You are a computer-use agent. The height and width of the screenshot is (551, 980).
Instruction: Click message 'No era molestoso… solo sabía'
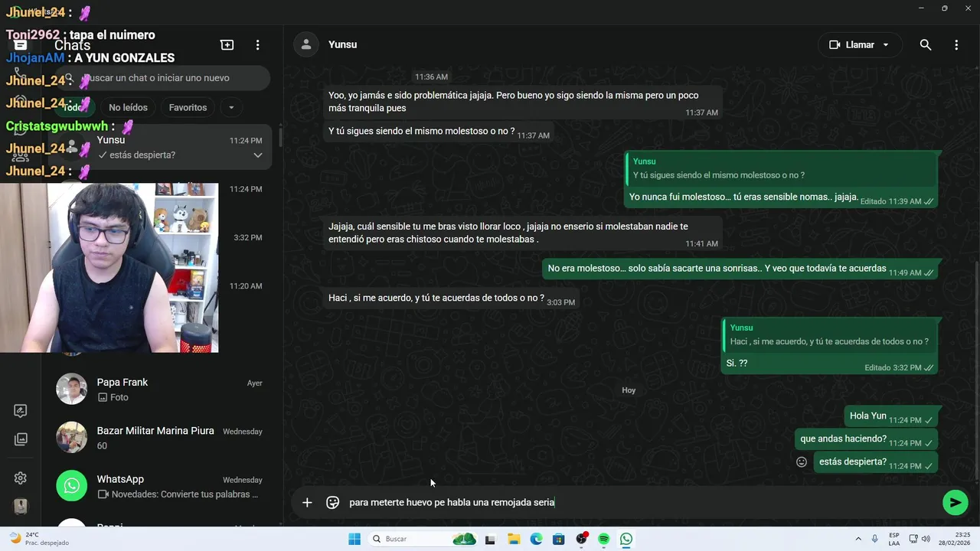point(740,269)
